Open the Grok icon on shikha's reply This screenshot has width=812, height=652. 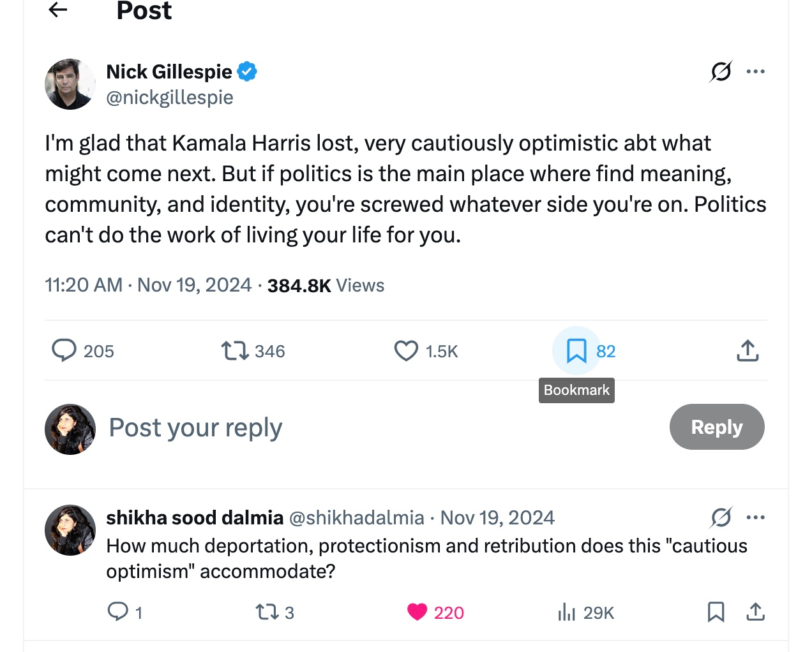pos(721,517)
